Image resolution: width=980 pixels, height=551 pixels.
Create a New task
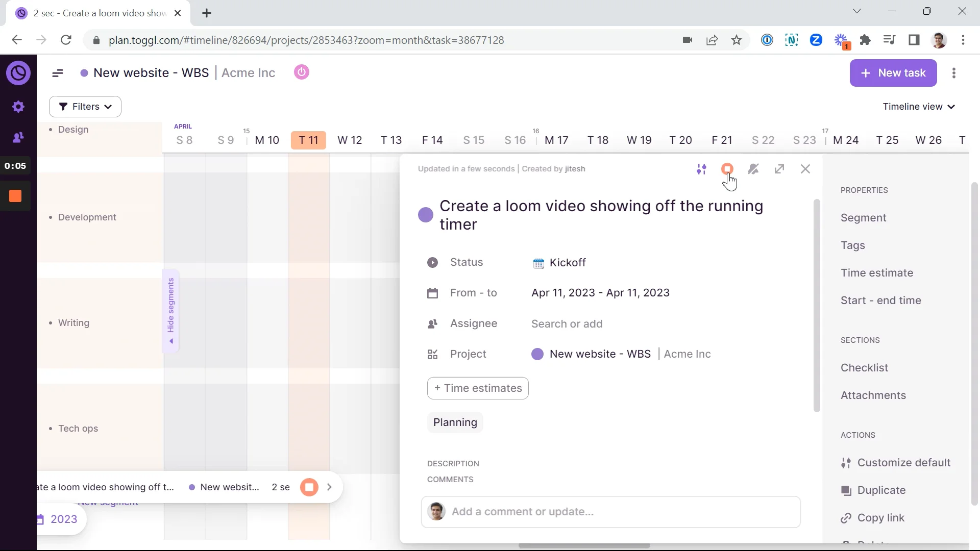[x=893, y=73]
